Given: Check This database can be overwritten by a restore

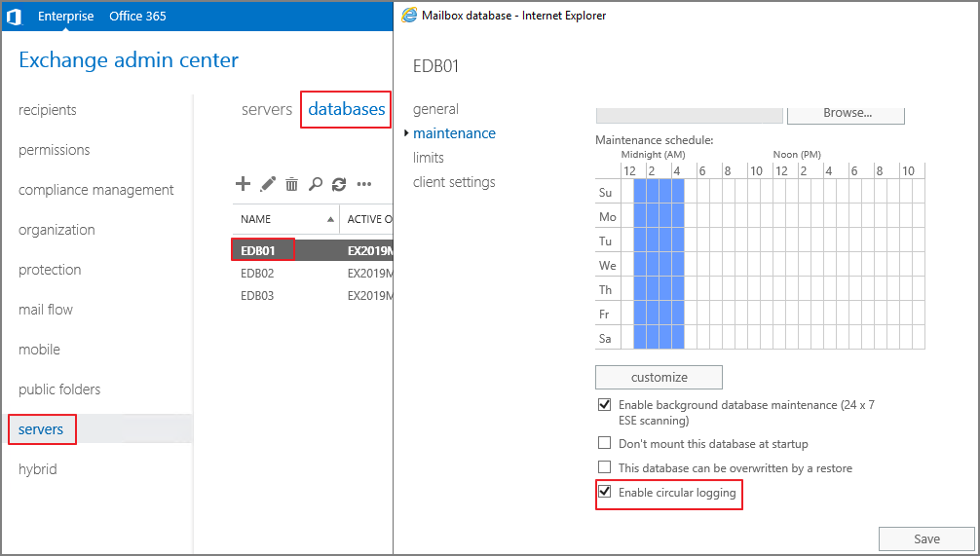Looking at the screenshot, I should (604, 466).
